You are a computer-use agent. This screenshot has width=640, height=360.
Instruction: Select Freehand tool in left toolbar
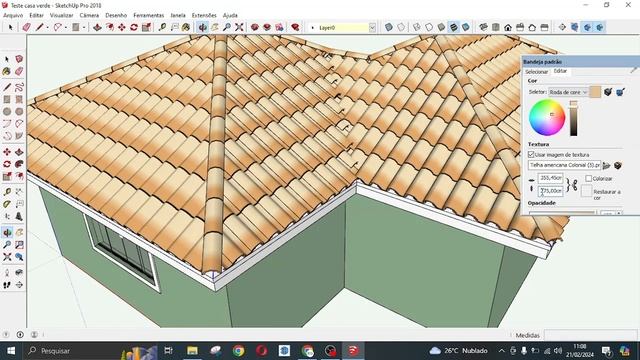pos(19,87)
